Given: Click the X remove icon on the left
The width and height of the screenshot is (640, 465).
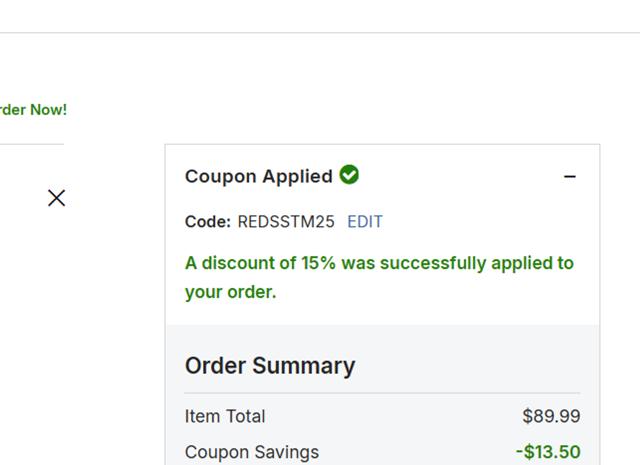Looking at the screenshot, I should pos(56,198).
